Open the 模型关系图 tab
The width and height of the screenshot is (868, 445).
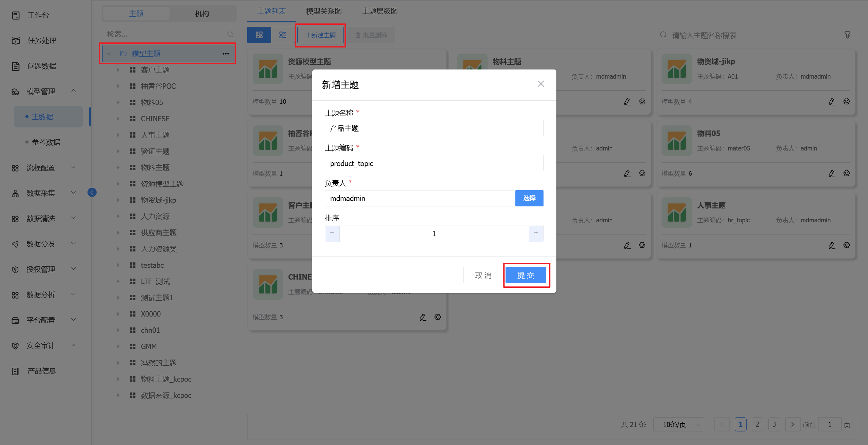click(x=324, y=11)
